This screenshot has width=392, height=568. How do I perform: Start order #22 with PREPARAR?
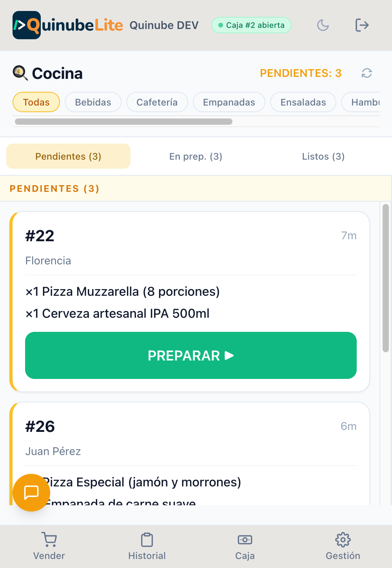(x=191, y=355)
